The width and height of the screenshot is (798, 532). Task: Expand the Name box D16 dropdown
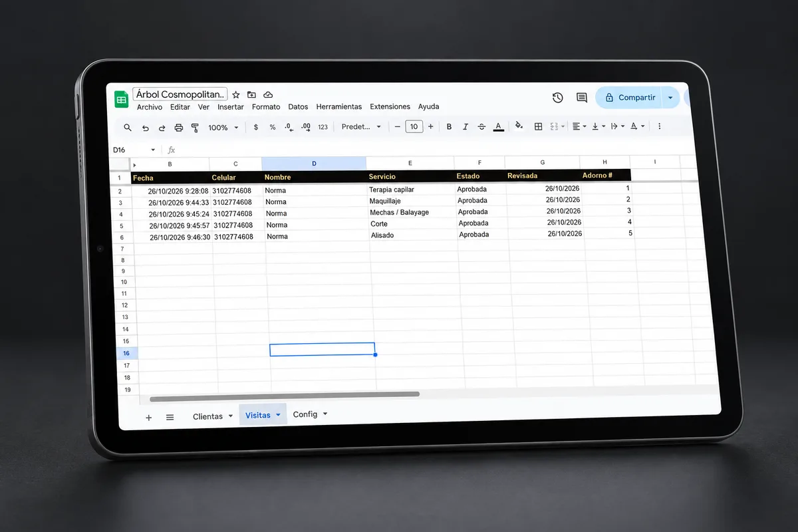153,150
